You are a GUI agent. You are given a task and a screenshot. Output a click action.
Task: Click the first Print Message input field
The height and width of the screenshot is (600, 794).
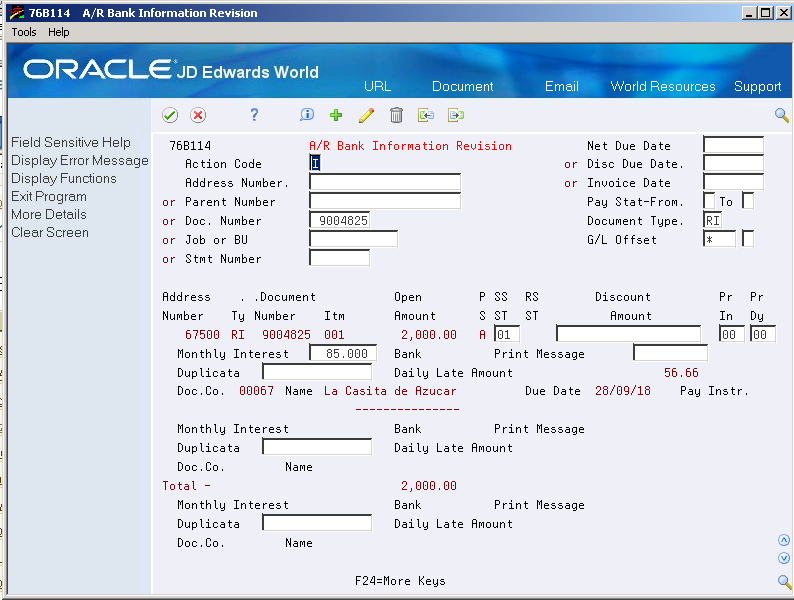[670, 353]
